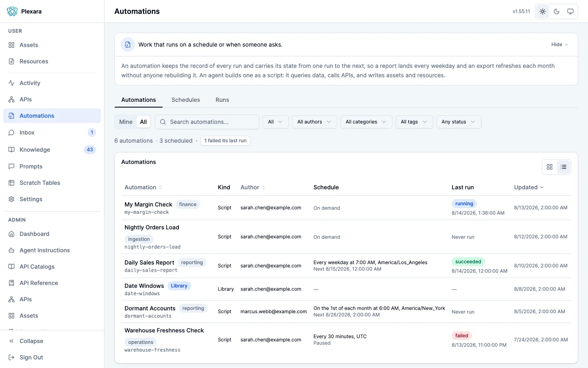Open the Knowledge section

[x=52, y=150]
